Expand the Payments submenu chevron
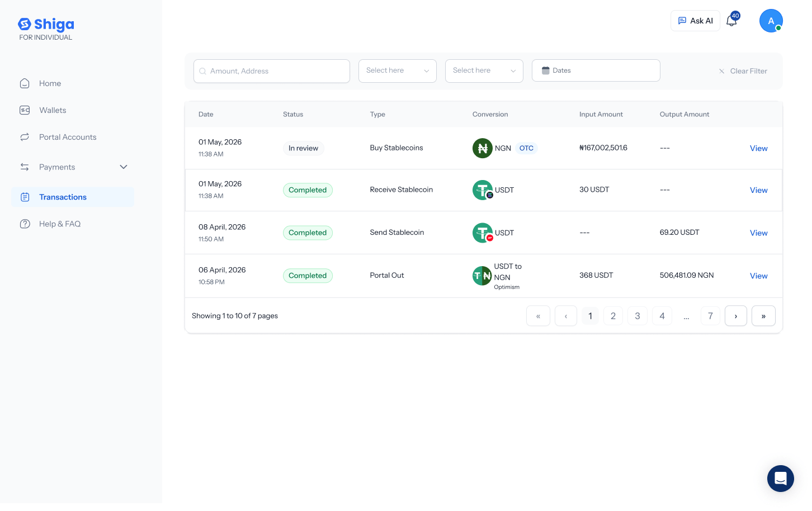This screenshot has height=511, width=812. coord(124,167)
